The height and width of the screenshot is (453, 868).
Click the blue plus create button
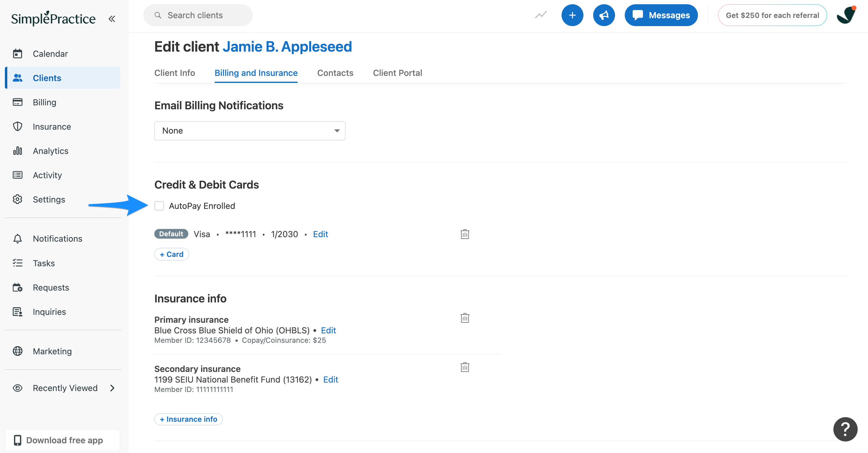pyautogui.click(x=572, y=15)
